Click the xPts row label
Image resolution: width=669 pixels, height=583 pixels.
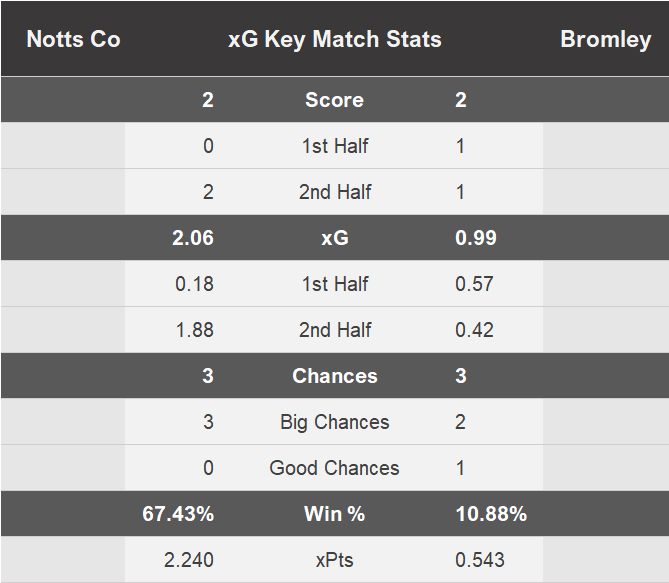[334, 560]
